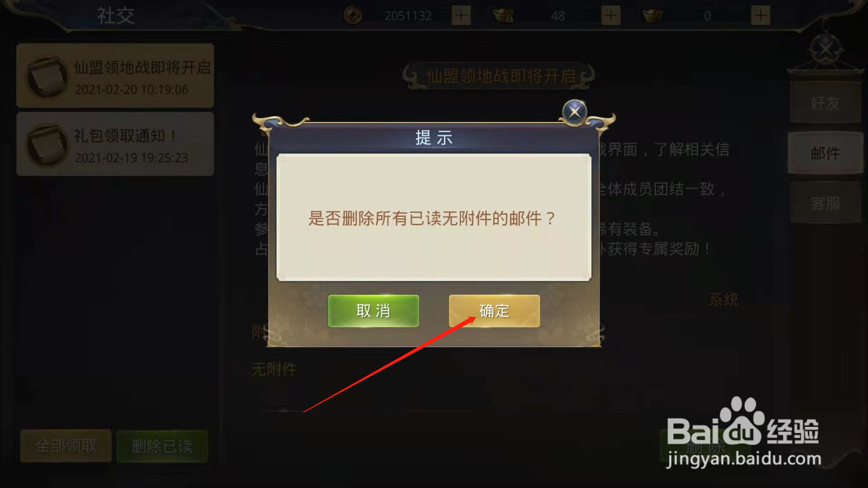Open the 礼包领取通知 mail item
Image resolution: width=868 pixels, height=488 pixels.
115,144
